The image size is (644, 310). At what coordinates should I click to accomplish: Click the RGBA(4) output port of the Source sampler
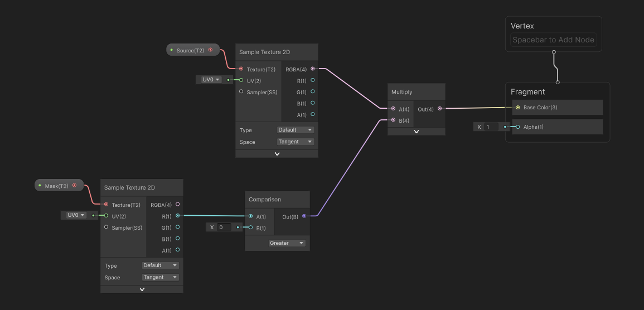click(x=313, y=69)
